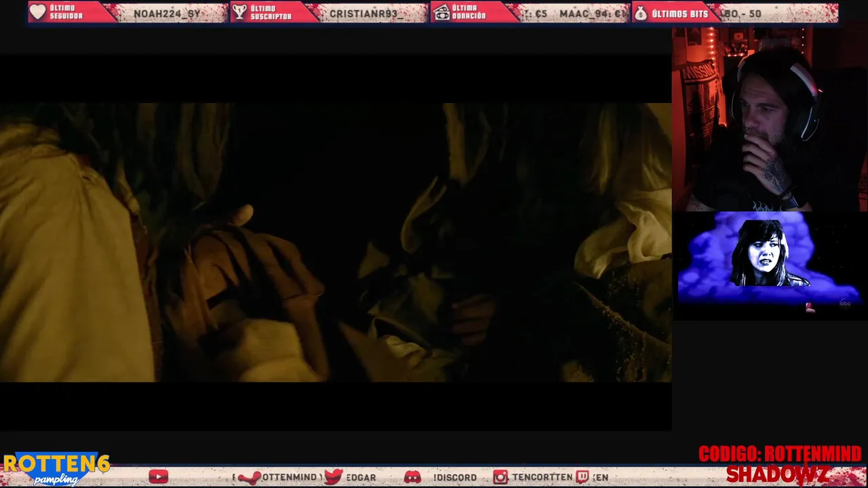Click the ÚLTIMOS BITS label
This screenshot has height=488, width=868.
click(x=680, y=13)
